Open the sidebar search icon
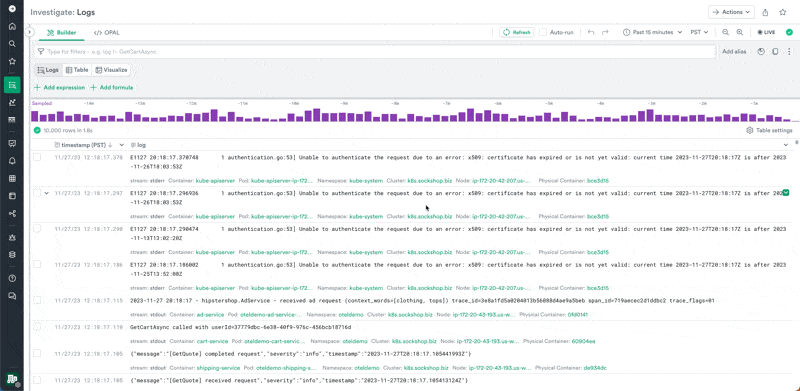Screen dimensions: 800x391 12,44
